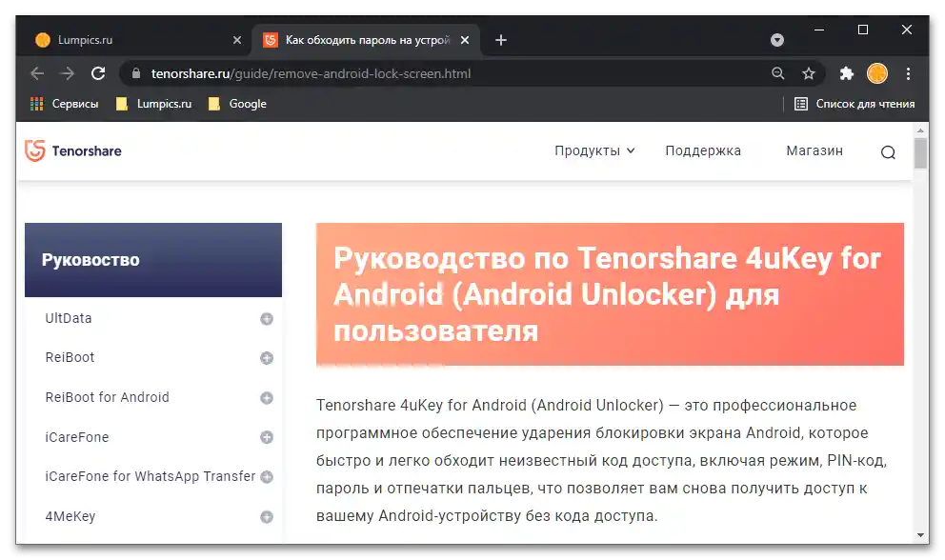Screen dimensions: 945x560
Task: Minimize the Chrome window
Action: (x=819, y=30)
